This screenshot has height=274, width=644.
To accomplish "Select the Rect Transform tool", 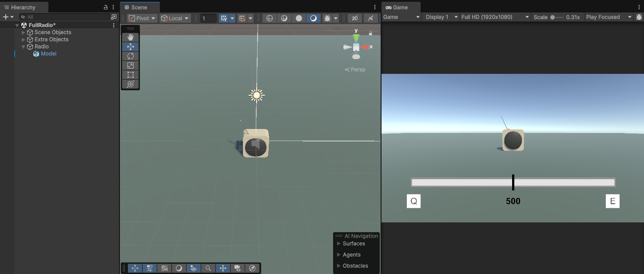I will click(x=130, y=74).
